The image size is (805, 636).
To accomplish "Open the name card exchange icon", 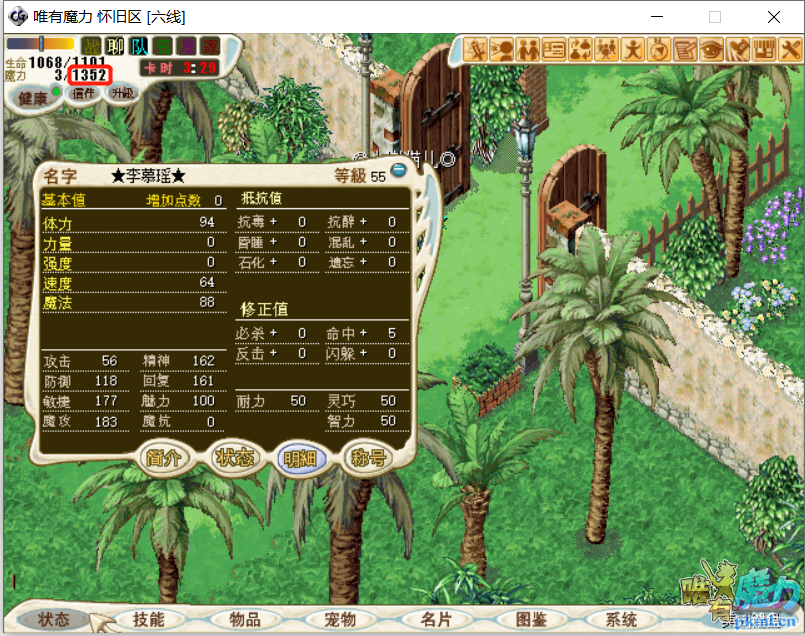I will point(554,49).
